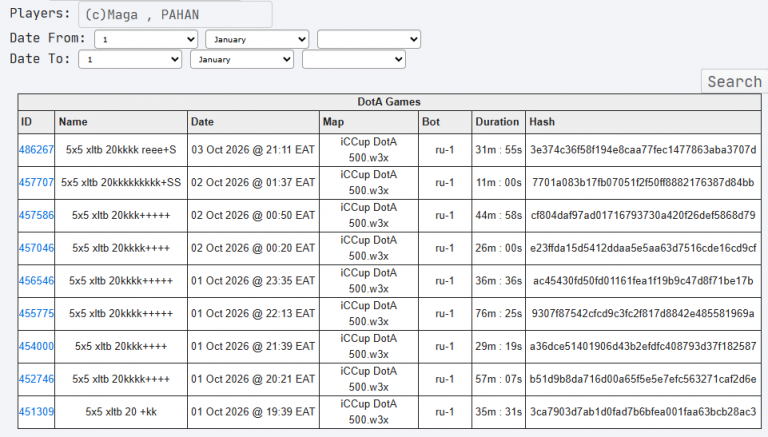
Task: Click ru-1 bot cell in 451309 row
Action: click(445, 412)
